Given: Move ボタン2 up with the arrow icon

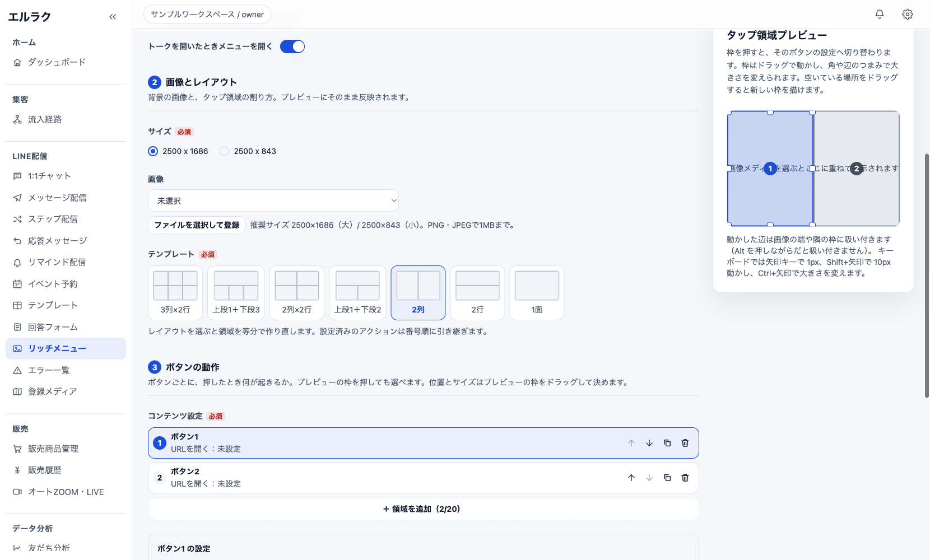Looking at the screenshot, I should point(631,478).
